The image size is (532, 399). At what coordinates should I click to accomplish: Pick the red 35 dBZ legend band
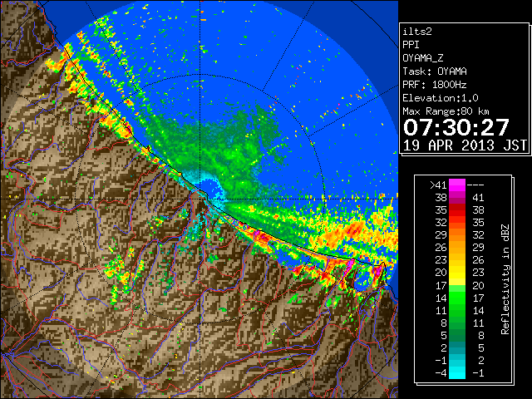coord(457,210)
